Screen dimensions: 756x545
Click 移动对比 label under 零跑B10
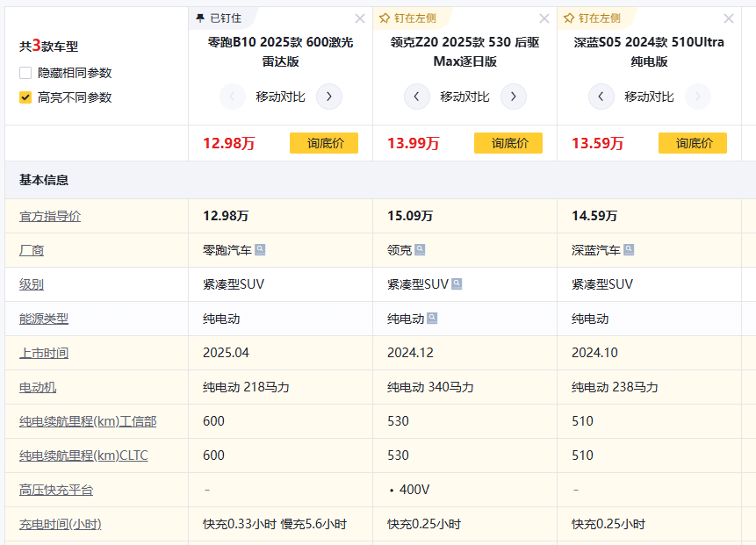point(281,97)
